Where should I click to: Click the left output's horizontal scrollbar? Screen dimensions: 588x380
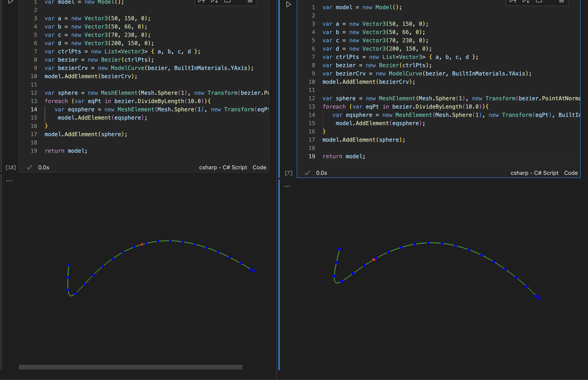tap(130, 367)
